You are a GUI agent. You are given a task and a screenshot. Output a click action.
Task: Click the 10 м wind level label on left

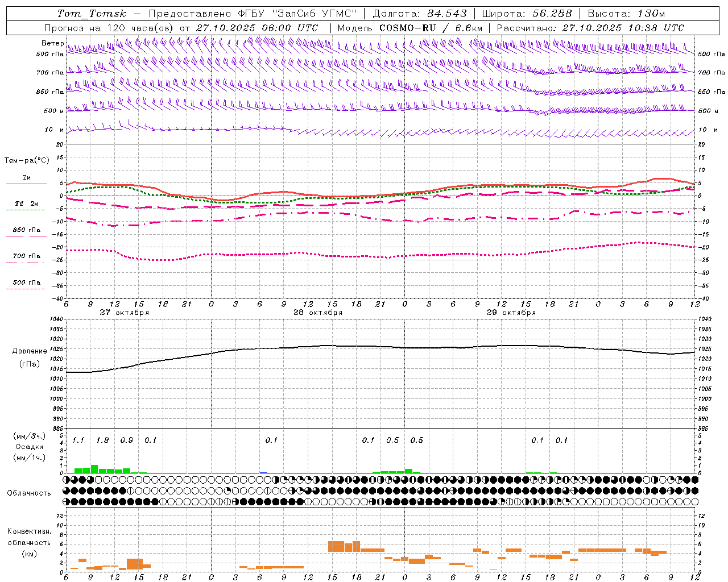click(54, 130)
